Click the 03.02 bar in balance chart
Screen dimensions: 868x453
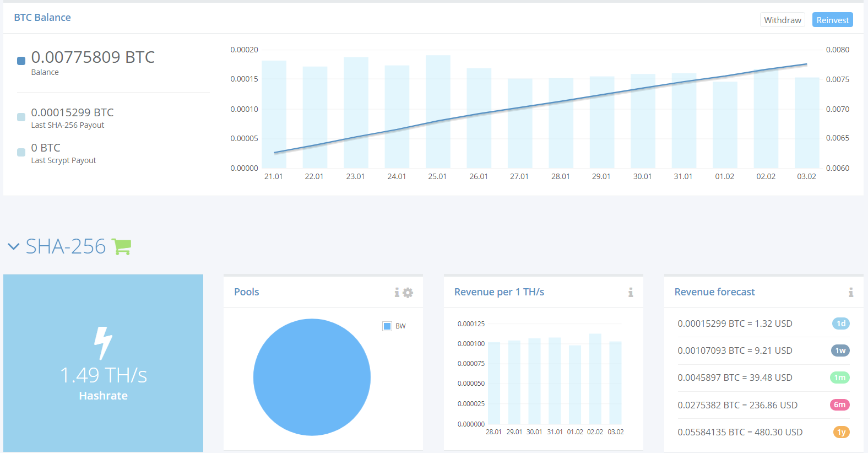point(807,123)
